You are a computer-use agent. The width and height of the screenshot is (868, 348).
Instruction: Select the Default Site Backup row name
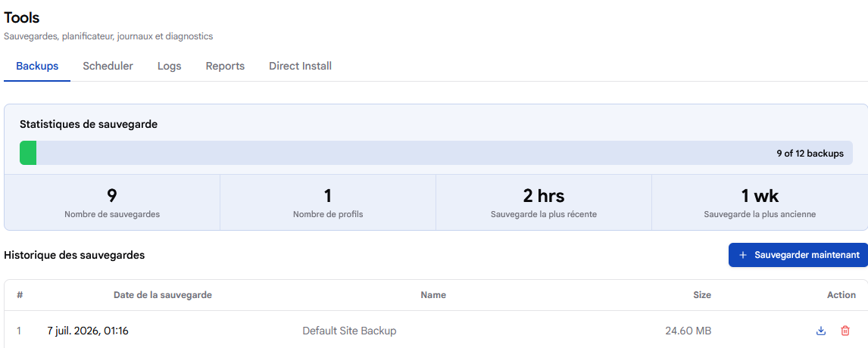click(x=349, y=331)
